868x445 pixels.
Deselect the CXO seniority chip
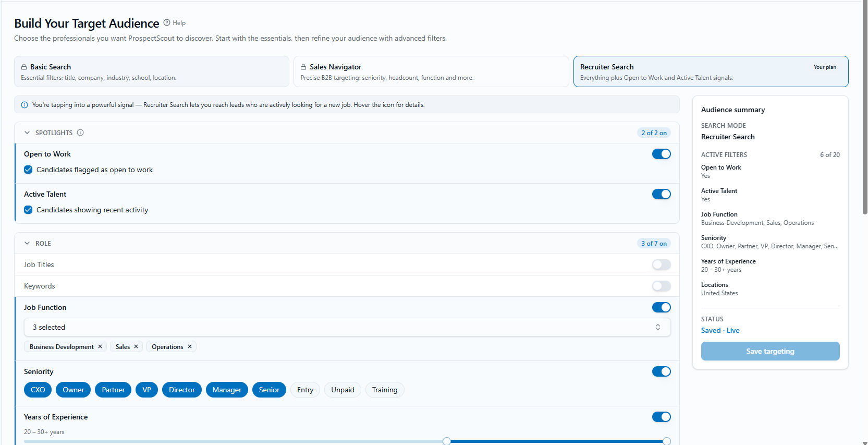pyautogui.click(x=38, y=390)
